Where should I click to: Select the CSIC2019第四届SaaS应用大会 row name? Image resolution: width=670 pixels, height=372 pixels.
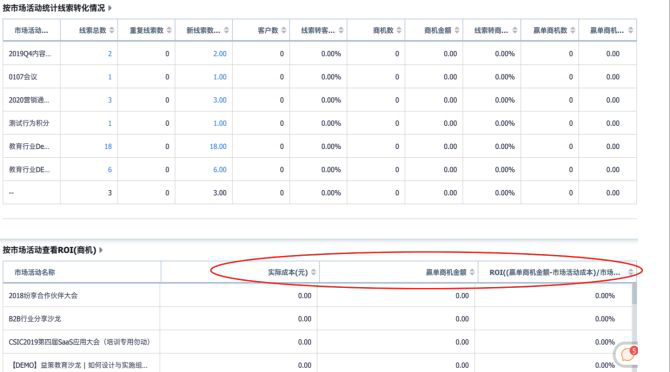[79, 342]
